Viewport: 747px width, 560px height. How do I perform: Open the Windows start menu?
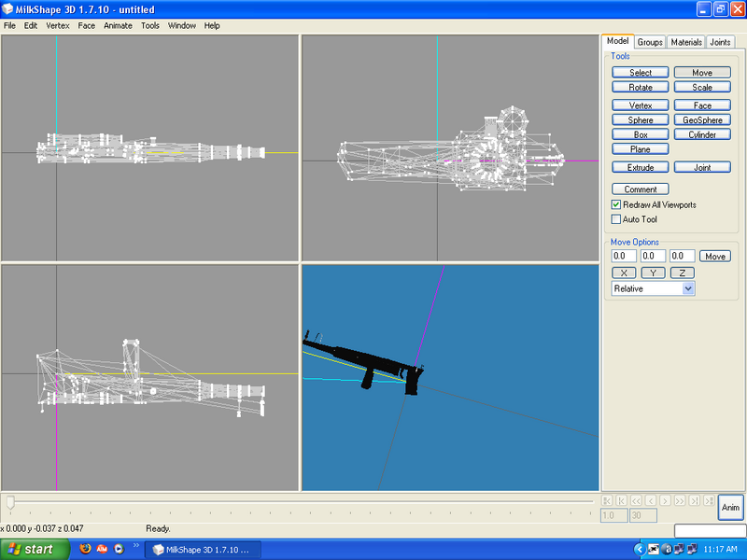[35, 550]
